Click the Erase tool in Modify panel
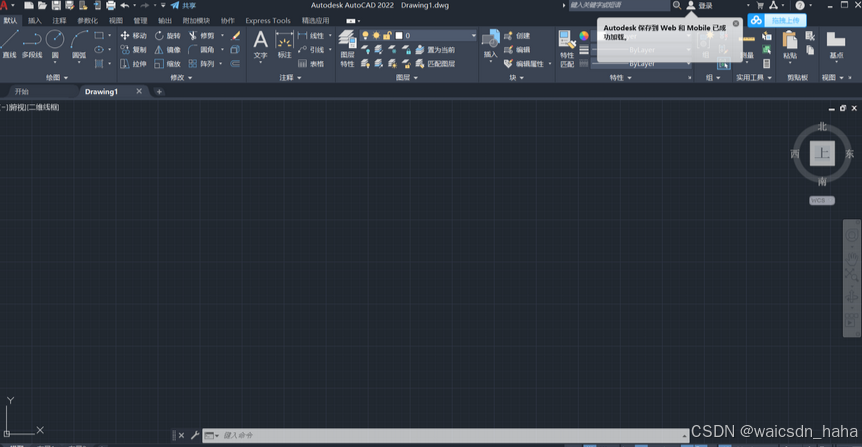The height and width of the screenshot is (447, 862). click(235, 35)
